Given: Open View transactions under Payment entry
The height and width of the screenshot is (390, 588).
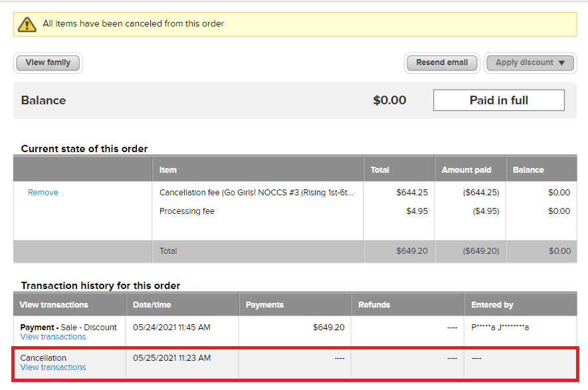Looking at the screenshot, I should coord(53,337).
